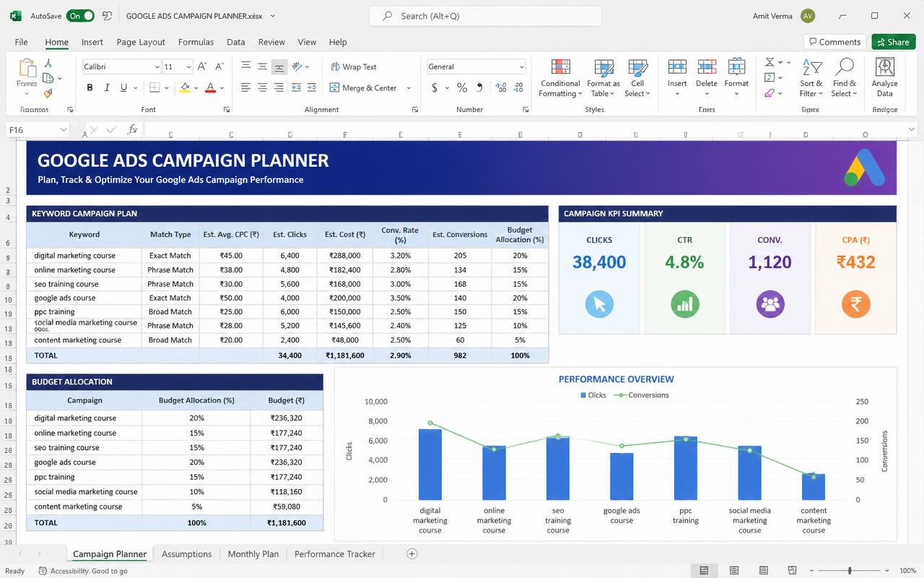Click the Percent Style icon
The width and height of the screenshot is (924, 578).
[462, 87]
